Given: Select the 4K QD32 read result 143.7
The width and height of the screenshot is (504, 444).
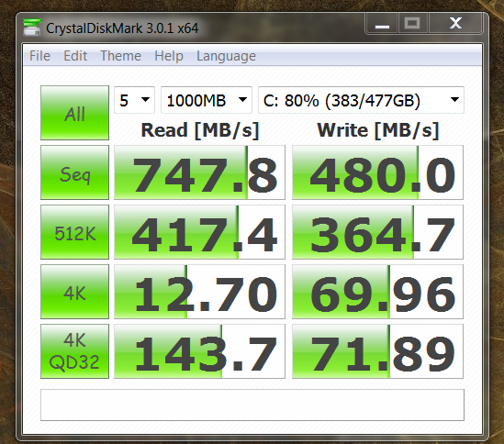Looking at the screenshot, I should tap(199, 351).
